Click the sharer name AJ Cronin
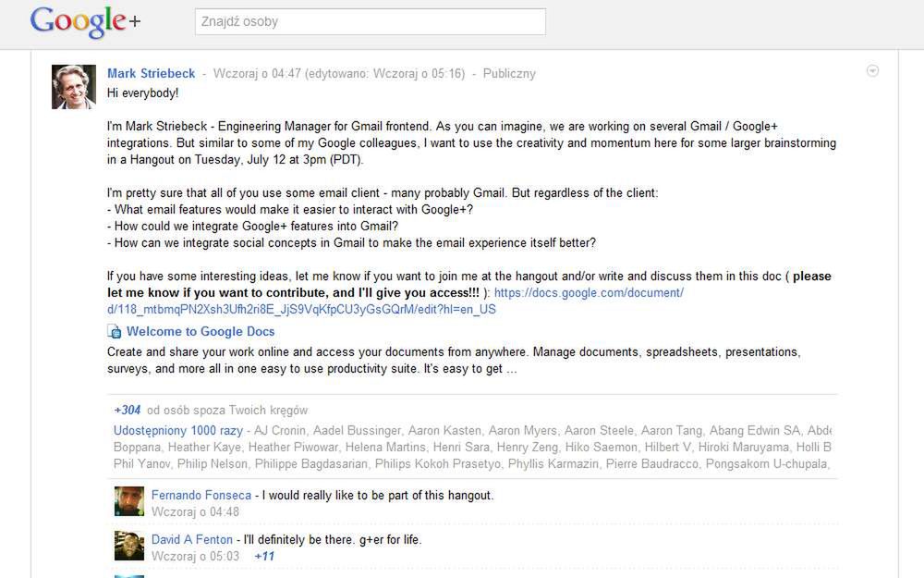924x578 pixels. tap(280, 431)
